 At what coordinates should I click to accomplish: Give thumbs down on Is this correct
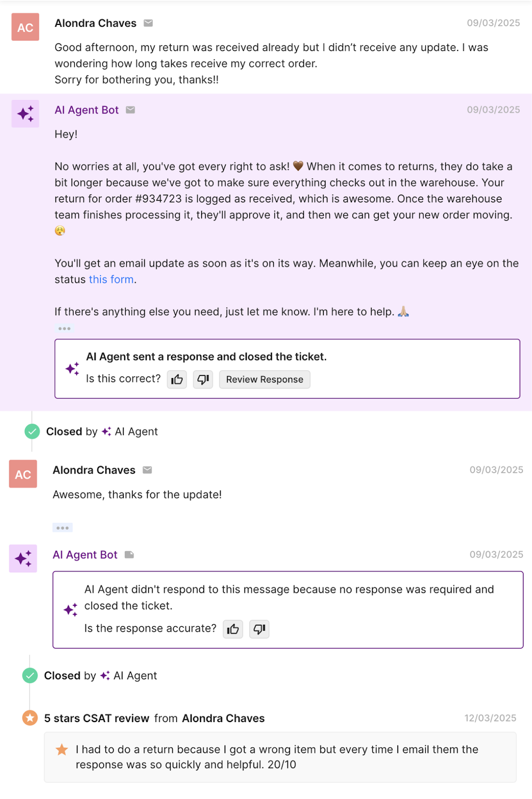pyautogui.click(x=203, y=380)
